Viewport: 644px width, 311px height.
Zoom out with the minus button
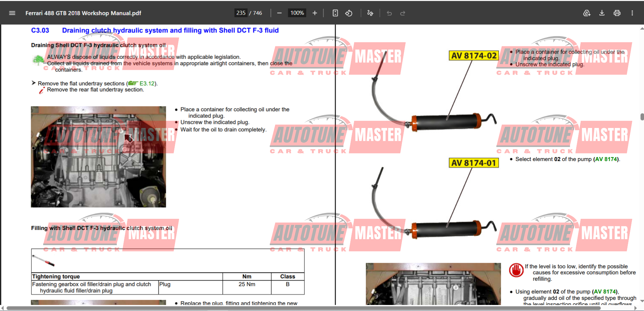pos(279,13)
